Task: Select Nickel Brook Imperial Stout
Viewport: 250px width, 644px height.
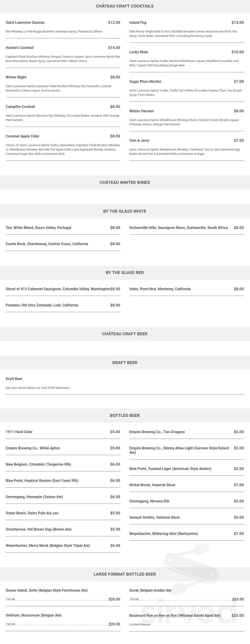Action: coord(152,485)
